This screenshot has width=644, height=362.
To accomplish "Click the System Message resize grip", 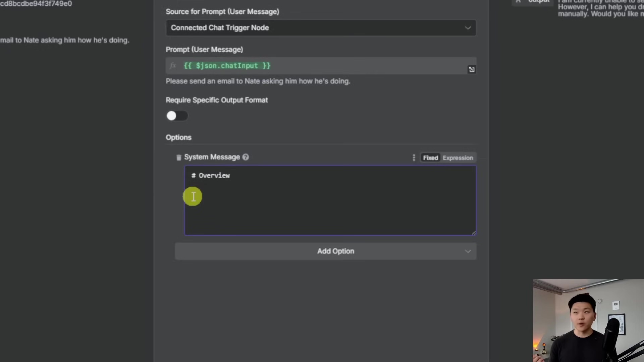I will (x=474, y=233).
